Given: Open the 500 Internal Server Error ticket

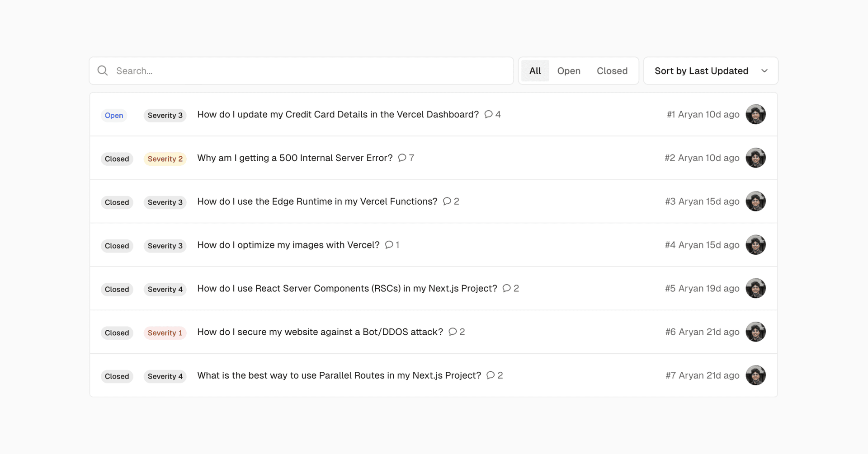Looking at the screenshot, I should [x=295, y=158].
